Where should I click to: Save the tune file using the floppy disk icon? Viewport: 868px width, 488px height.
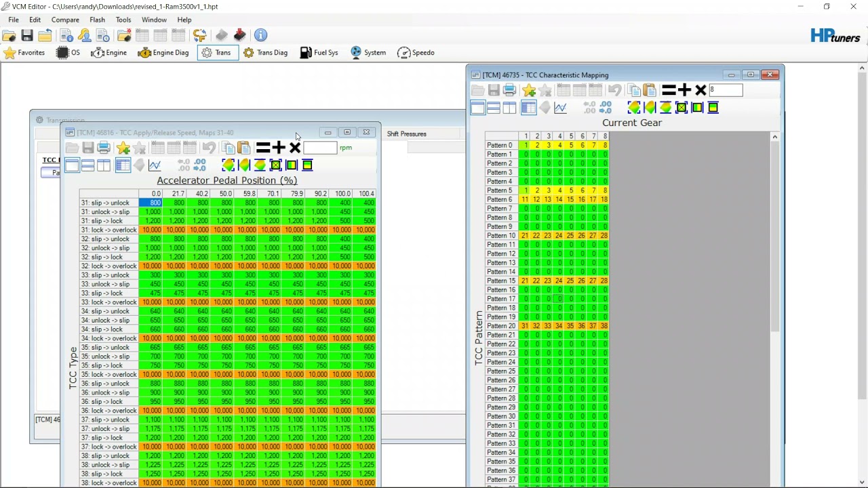(27, 35)
